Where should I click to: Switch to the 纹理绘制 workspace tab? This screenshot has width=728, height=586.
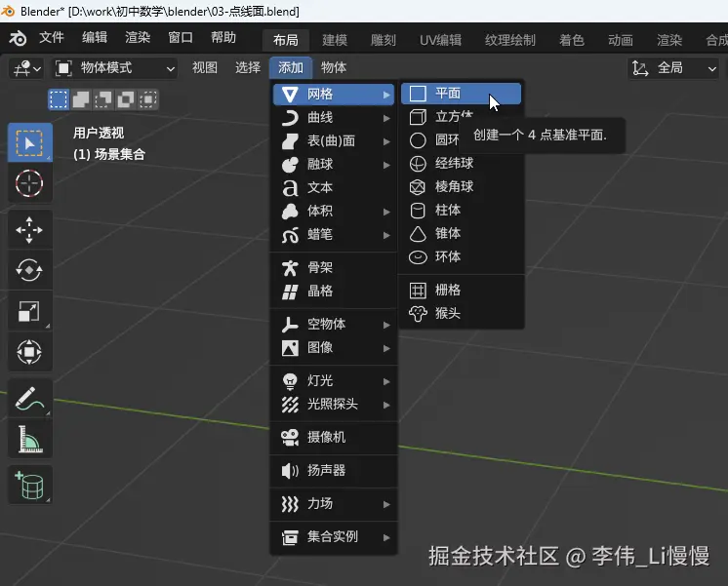click(510, 40)
